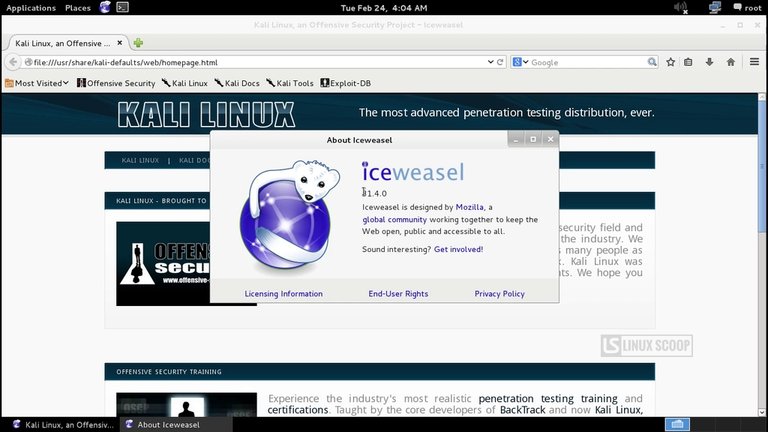Screen dimensions: 768x432
Task: Click the volume speaker icon in the panel
Action: coord(681,8)
